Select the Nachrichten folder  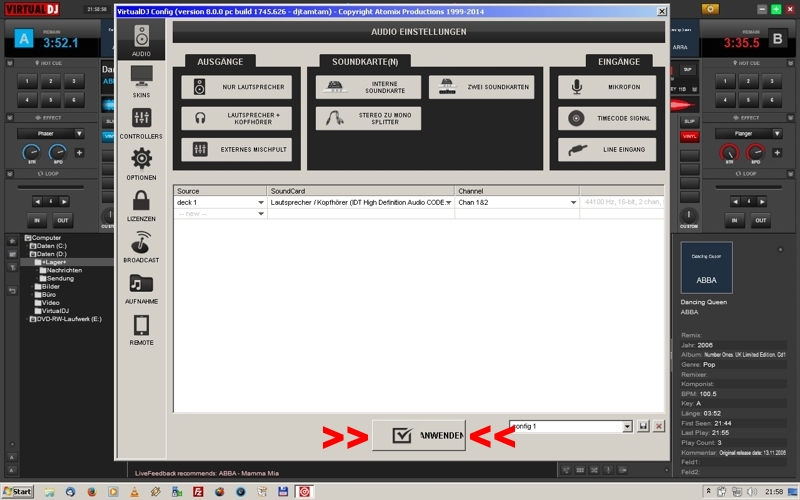[64, 270]
